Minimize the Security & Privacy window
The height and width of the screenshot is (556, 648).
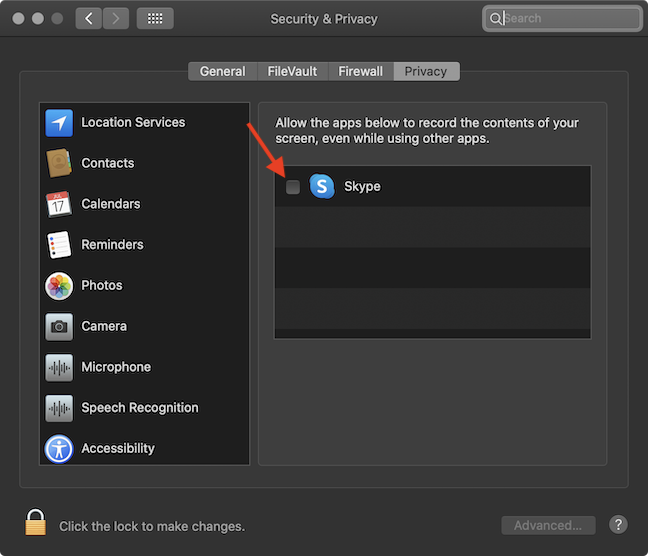pyautogui.click(x=38, y=18)
